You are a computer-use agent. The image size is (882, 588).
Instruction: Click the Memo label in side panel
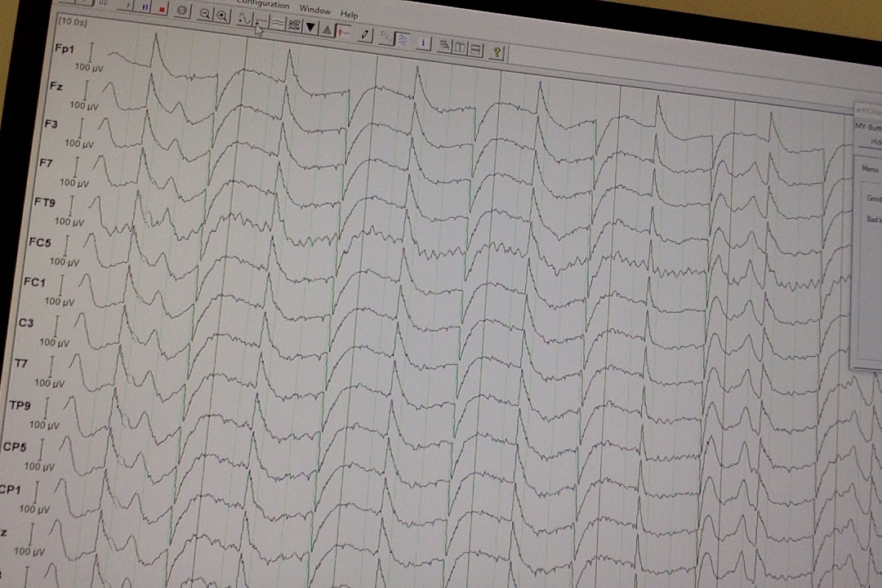pyautogui.click(x=869, y=169)
